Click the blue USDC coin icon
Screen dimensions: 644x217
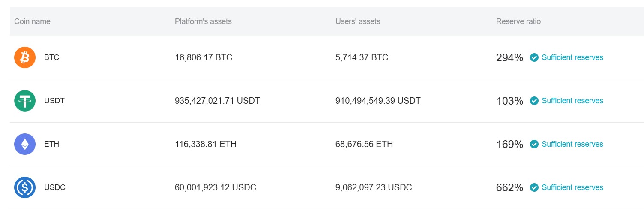(x=25, y=187)
